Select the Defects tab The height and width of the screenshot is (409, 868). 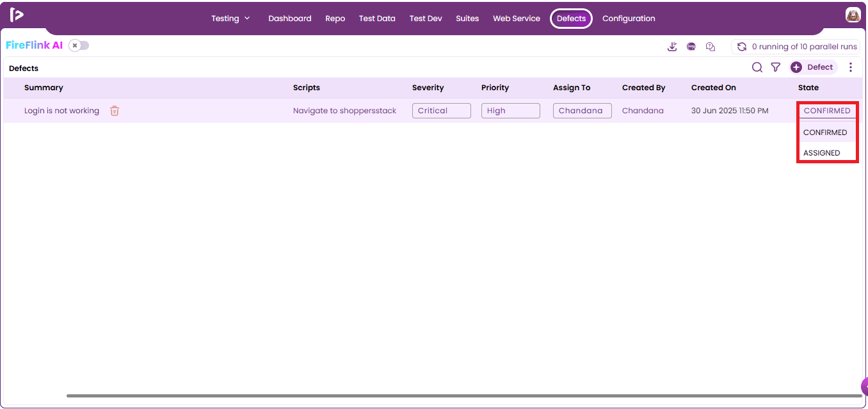(x=571, y=19)
